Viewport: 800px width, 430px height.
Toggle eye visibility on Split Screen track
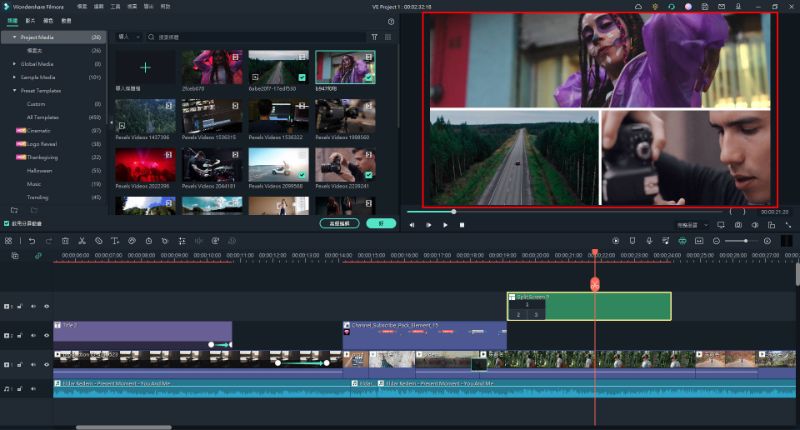pyautogui.click(x=46, y=307)
